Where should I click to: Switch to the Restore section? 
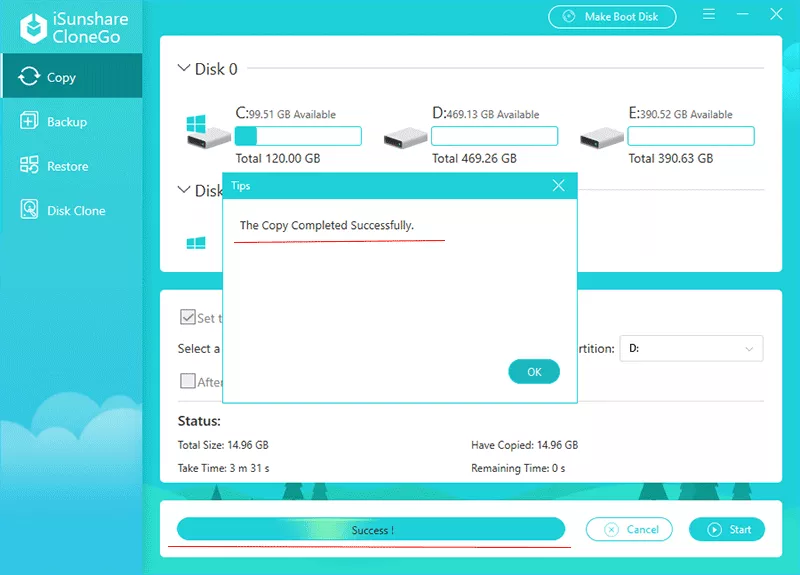pos(71,166)
